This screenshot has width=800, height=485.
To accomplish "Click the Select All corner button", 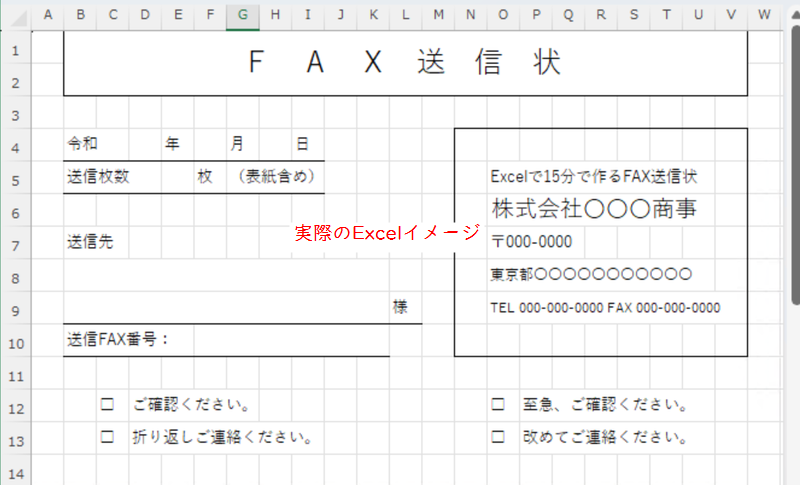I will pos(15,14).
